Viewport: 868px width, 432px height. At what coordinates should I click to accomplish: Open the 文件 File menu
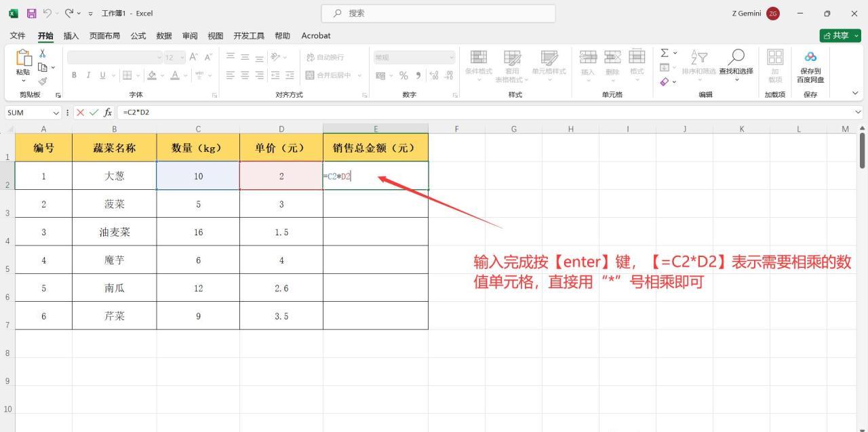click(18, 35)
